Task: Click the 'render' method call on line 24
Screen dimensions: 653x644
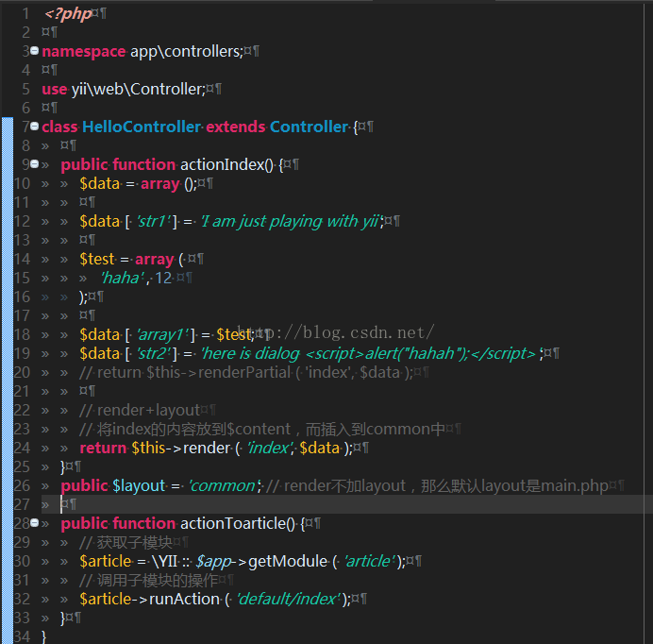Action: coord(206,449)
